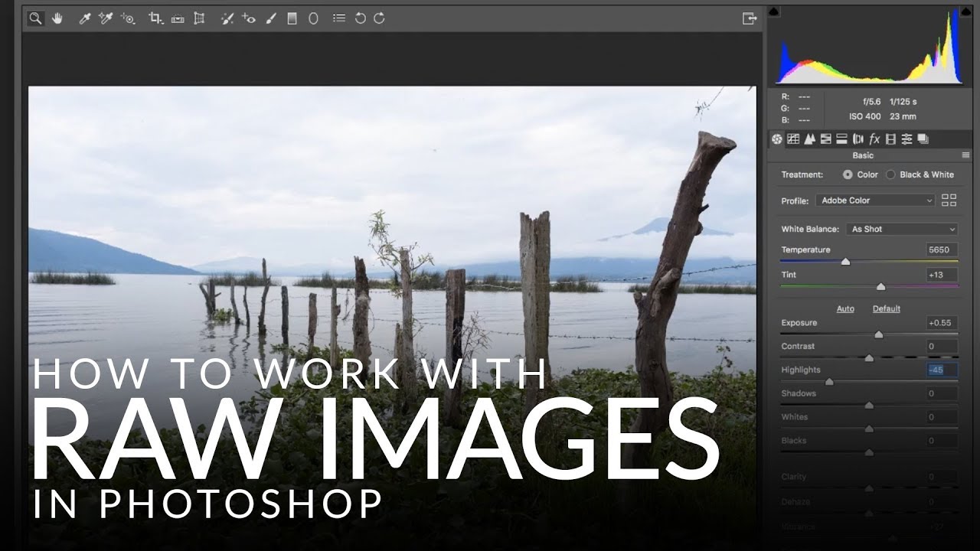This screenshot has height=551, width=980.
Task: Click the Highlights slider handle
Action: click(828, 382)
